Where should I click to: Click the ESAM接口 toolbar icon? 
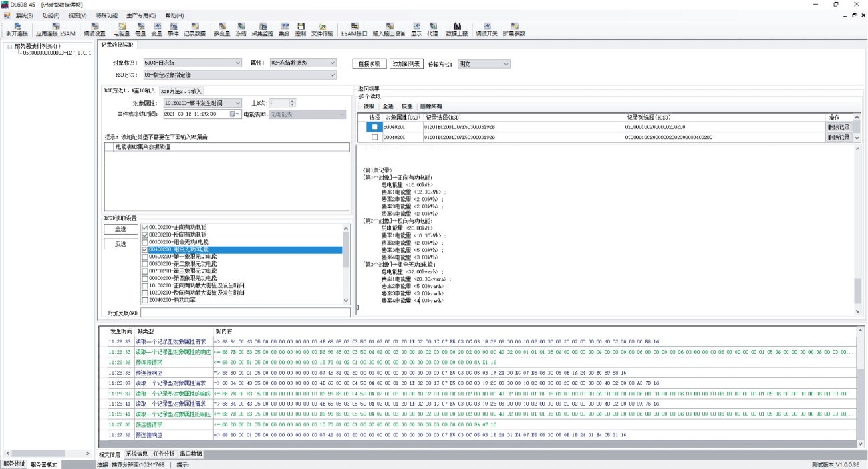(x=354, y=29)
